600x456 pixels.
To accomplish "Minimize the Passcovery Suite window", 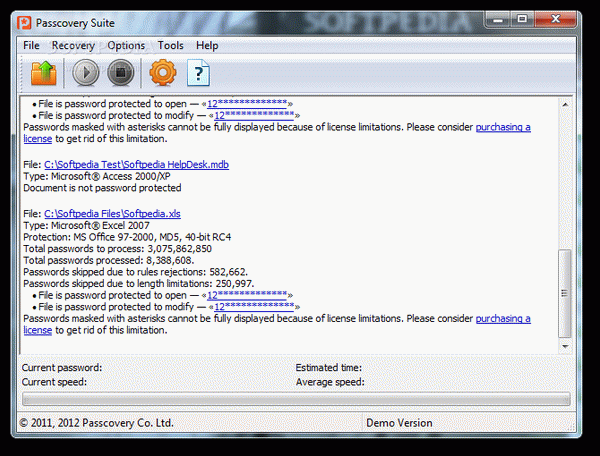I will [x=498, y=19].
